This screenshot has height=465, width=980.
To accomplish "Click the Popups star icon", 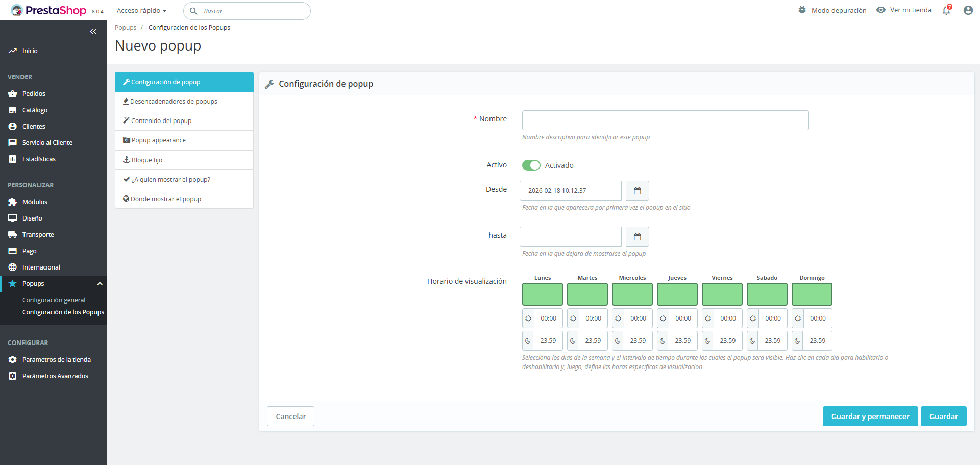I will pos(13,284).
